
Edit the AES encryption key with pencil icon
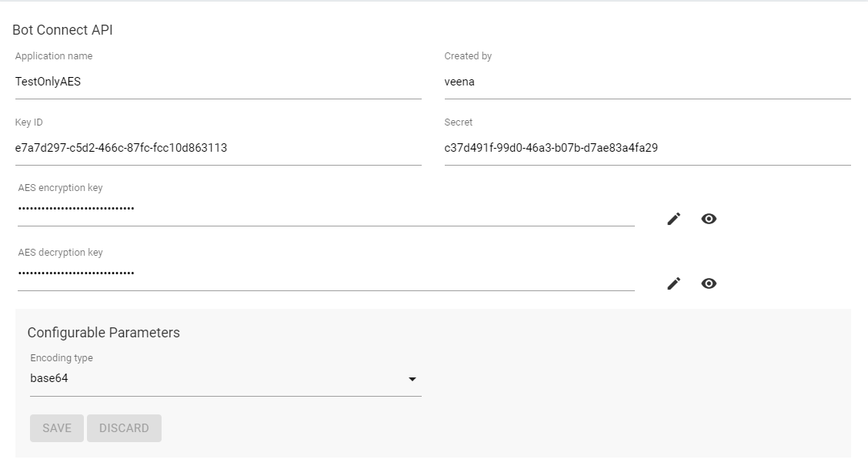point(674,219)
